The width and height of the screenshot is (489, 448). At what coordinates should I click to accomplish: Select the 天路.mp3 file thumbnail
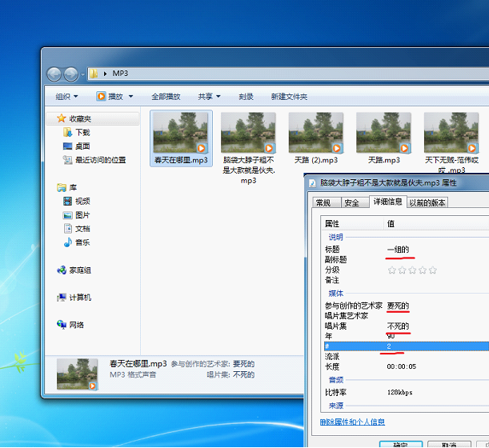(x=383, y=133)
